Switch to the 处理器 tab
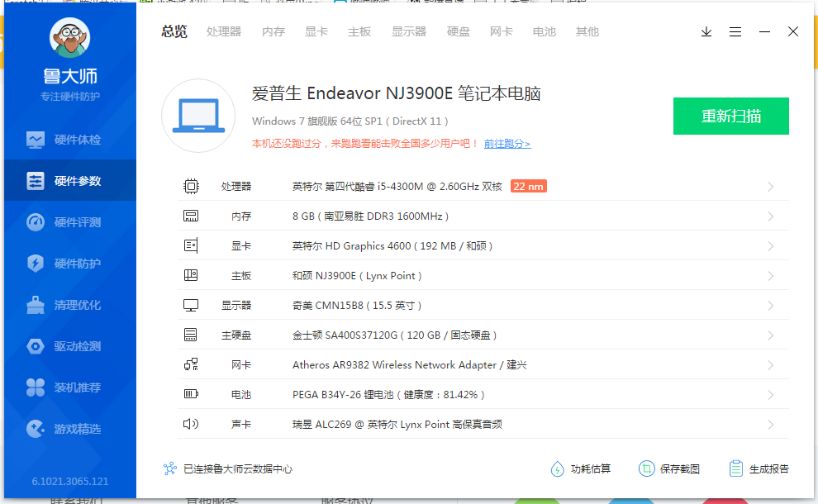This screenshot has height=504, width=818. coord(224,32)
